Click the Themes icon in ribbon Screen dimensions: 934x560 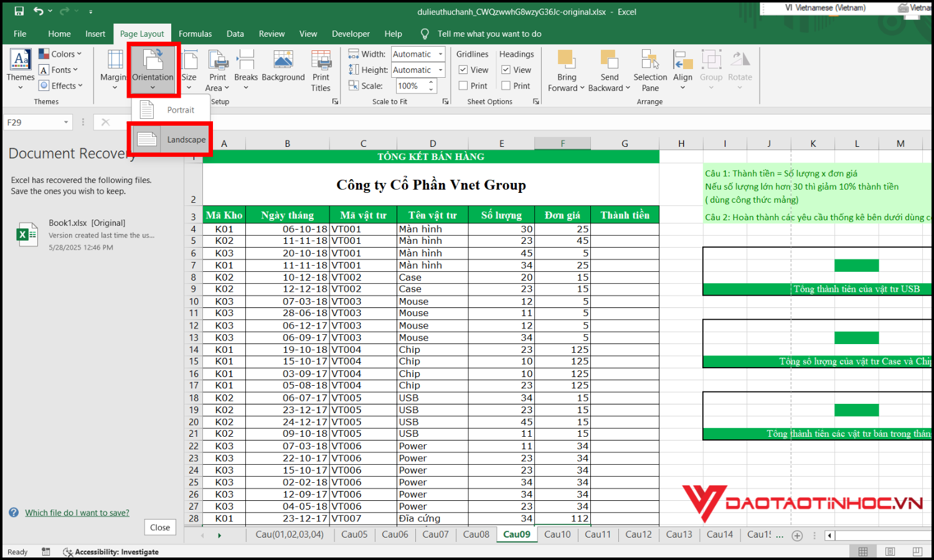point(21,61)
